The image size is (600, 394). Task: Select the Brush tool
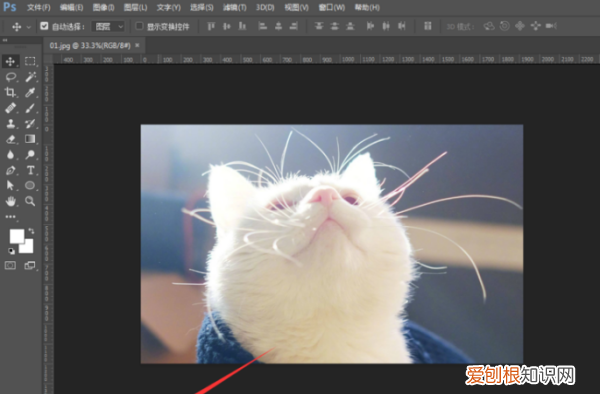coord(30,108)
